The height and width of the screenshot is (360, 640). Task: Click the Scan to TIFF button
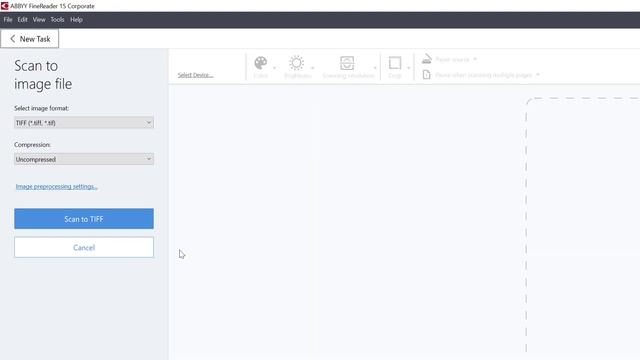(x=84, y=219)
